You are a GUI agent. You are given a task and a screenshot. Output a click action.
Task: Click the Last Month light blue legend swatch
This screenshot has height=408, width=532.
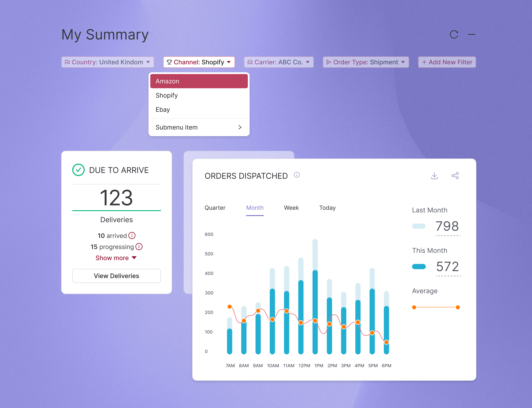pyautogui.click(x=419, y=226)
